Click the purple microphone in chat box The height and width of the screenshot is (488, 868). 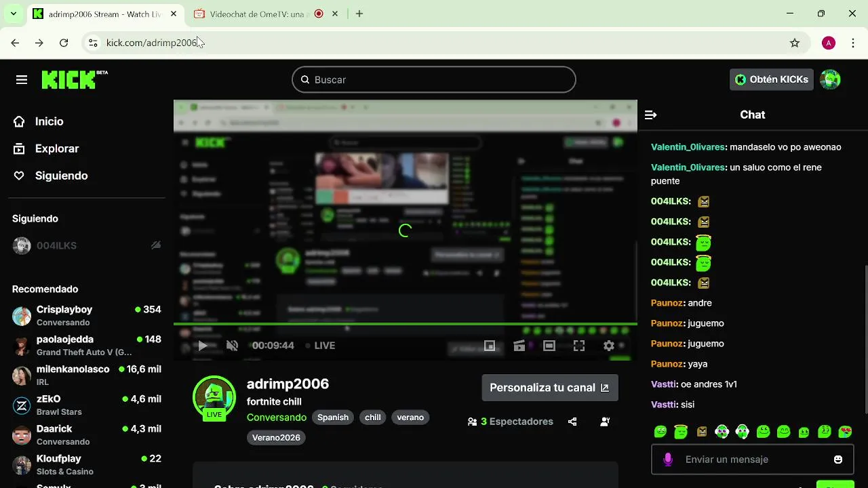coord(668,460)
